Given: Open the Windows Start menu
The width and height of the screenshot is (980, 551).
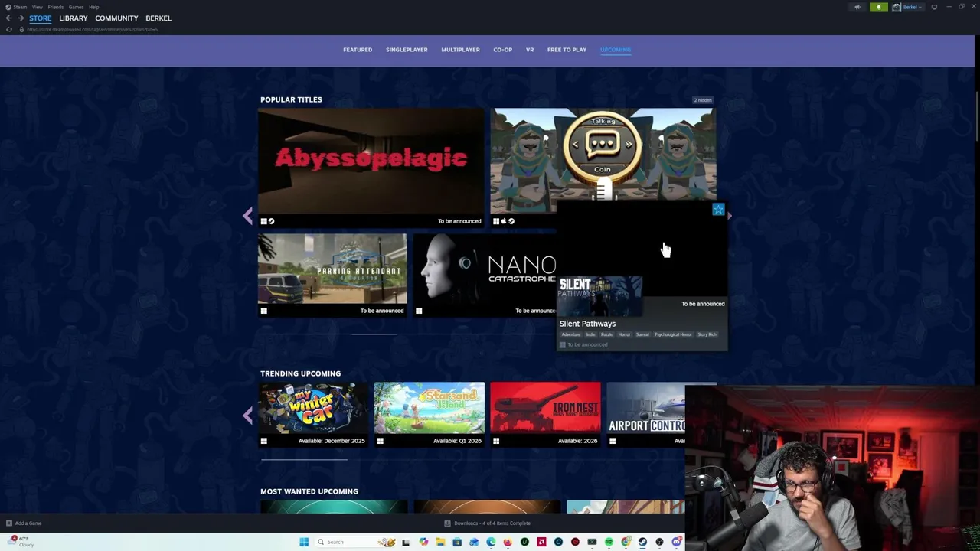Looking at the screenshot, I should tap(304, 542).
